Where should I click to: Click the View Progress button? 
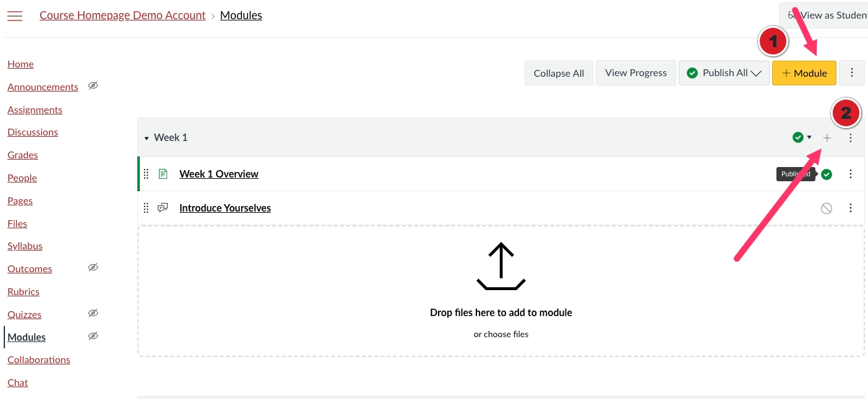(635, 72)
